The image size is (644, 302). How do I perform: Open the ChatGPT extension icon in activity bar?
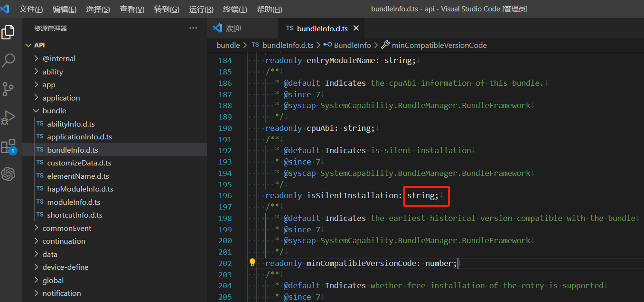(8, 174)
